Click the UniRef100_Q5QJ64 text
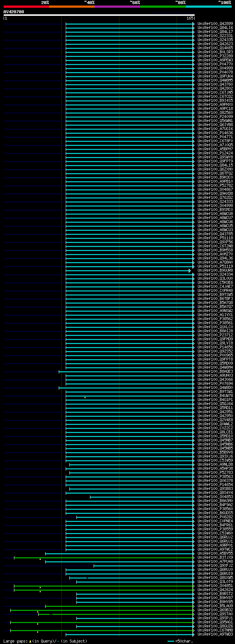235x644 pixels. point(215,404)
